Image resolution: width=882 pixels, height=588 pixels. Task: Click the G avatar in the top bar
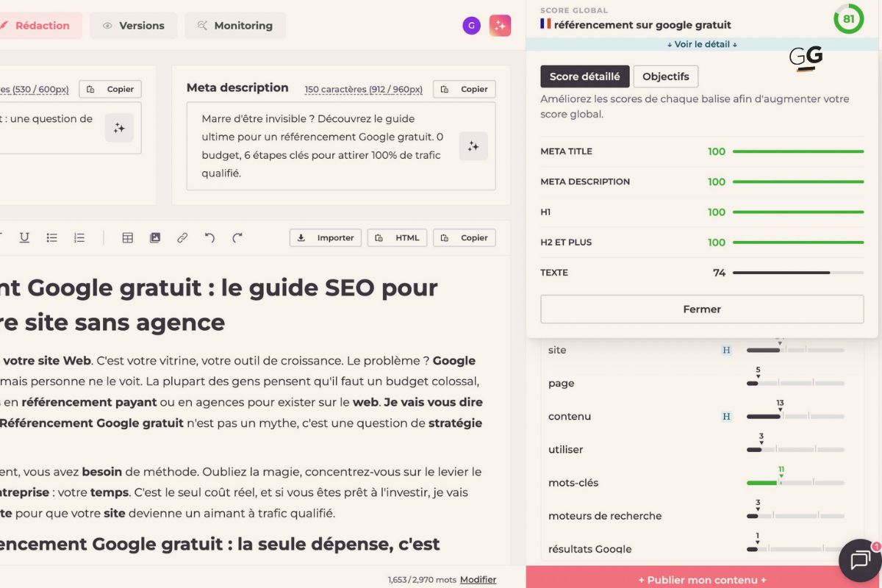(470, 25)
